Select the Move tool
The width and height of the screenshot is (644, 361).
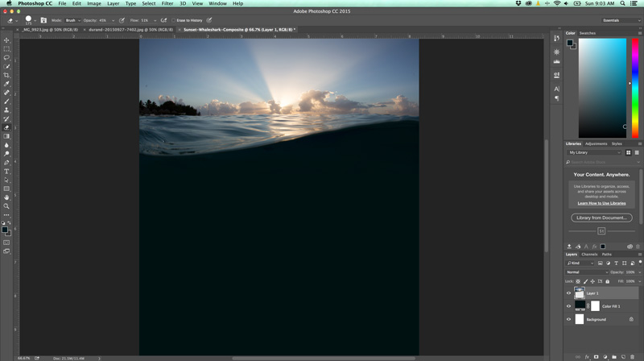6,40
